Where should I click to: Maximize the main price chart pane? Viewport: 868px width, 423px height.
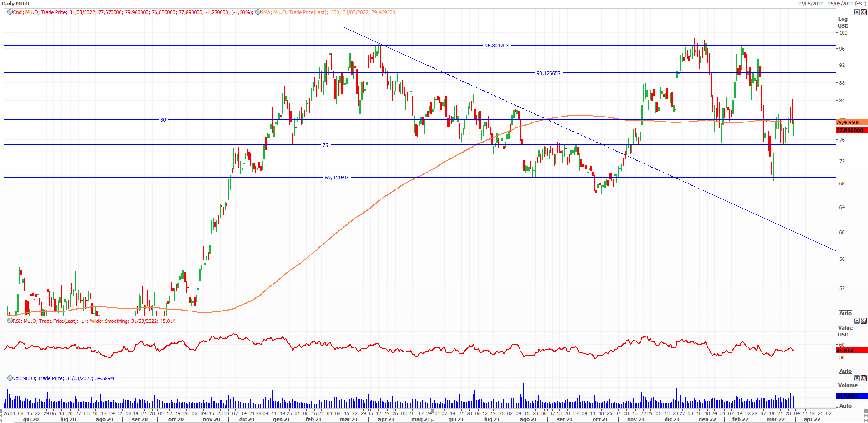coord(857,12)
